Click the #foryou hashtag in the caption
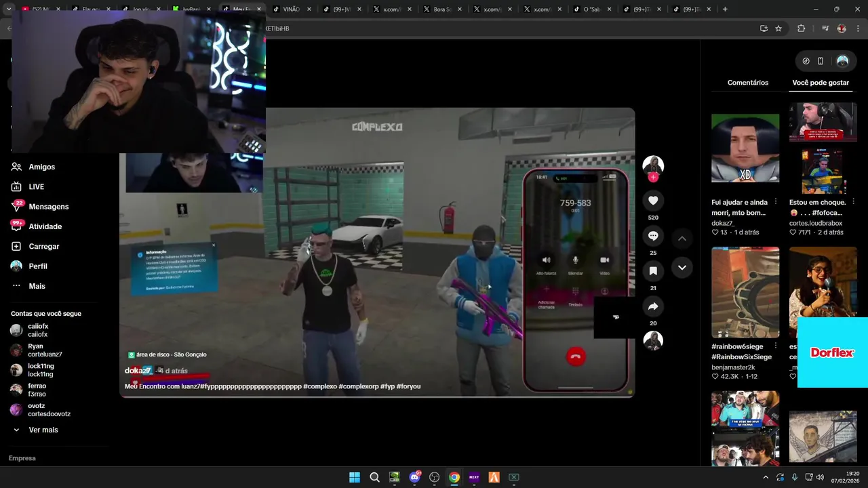Screen dimensions: 868x488 408,386
